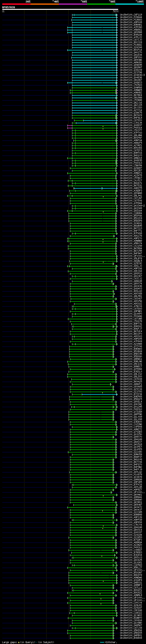This screenshot has height=644, width=146.
Task: Open hit UniRef100_P49310
Action: [131, 410]
